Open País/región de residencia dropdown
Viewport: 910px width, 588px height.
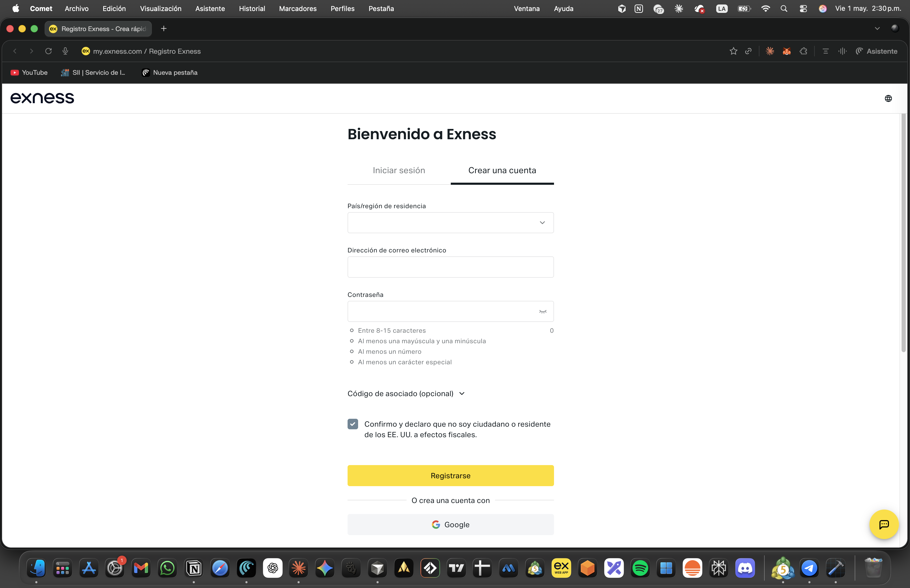451,223
